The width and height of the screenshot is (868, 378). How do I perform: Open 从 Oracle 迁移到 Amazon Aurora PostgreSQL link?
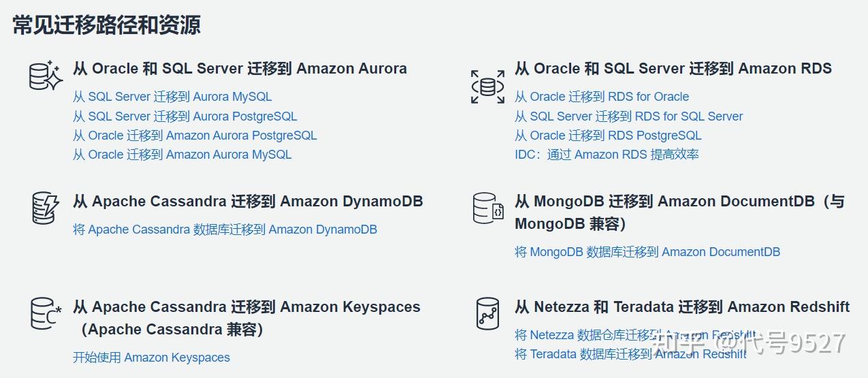(195, 136)
